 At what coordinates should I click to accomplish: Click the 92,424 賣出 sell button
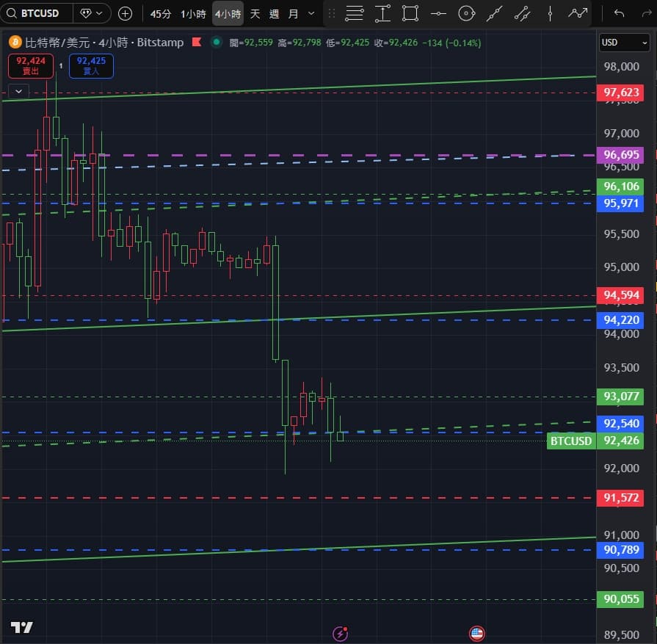[31, 66]
